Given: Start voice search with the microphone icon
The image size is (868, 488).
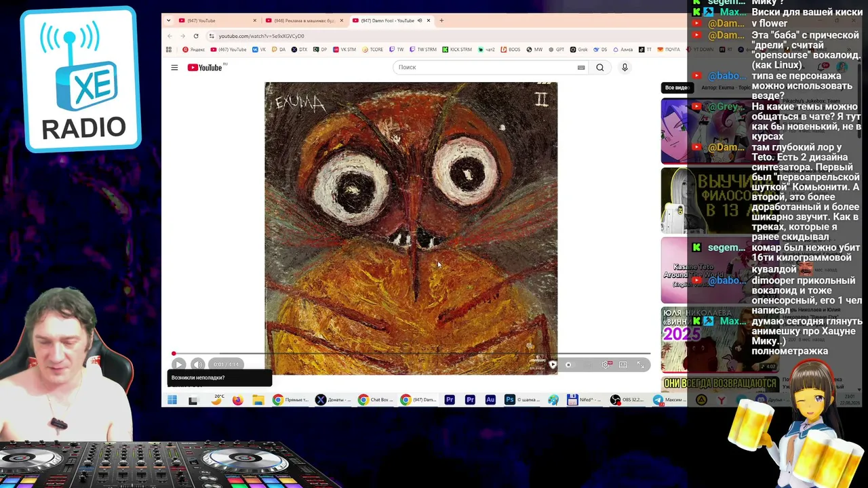Looking at the screenshot, I should (625, 67).
